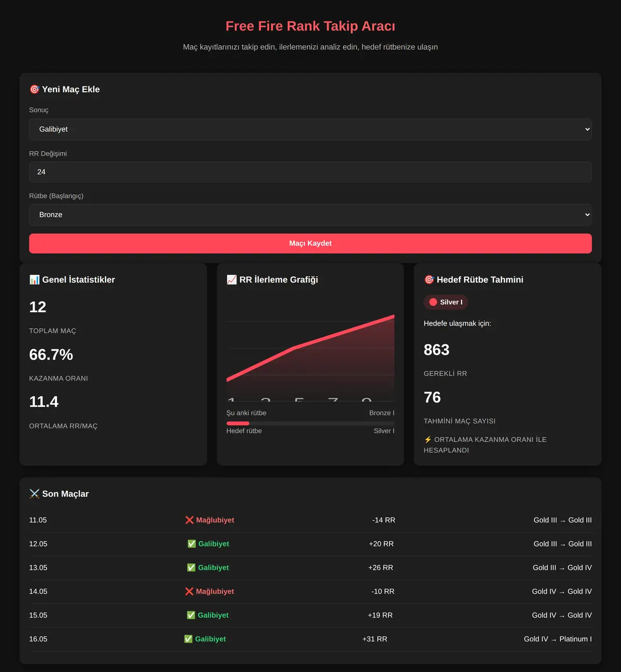Viewport: 621px width, 672px height.
Task: Click the Free Fire Rank Takip Aracı title
Action: tap(310, 26)
